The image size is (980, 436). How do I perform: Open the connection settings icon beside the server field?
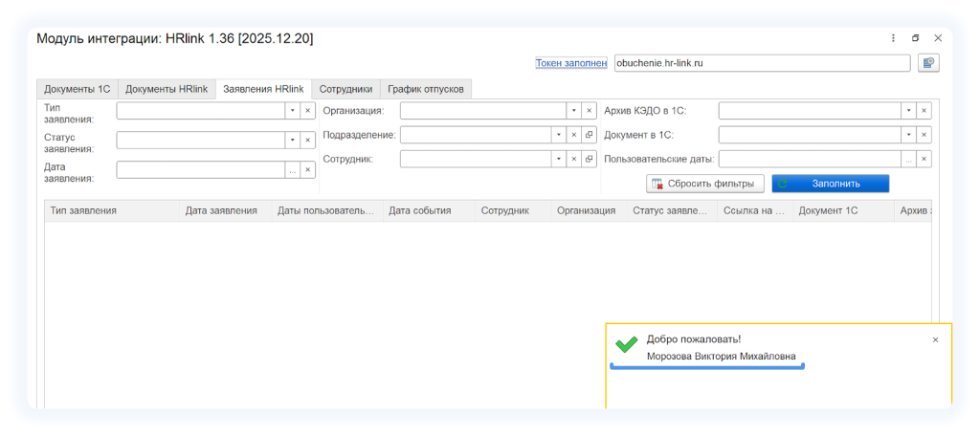[x=928, y=63]
